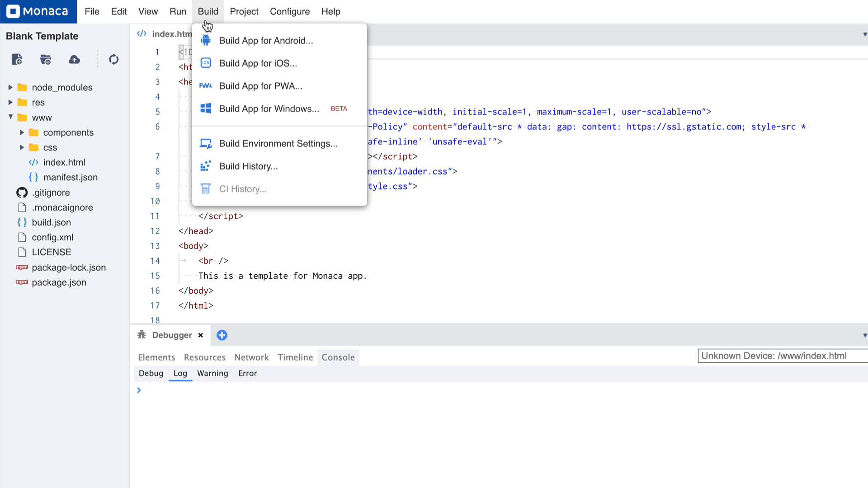This screenshot has height=488, width=868.
Task: Click the file icon beside config.xml
Action: (x=22, y=237)
